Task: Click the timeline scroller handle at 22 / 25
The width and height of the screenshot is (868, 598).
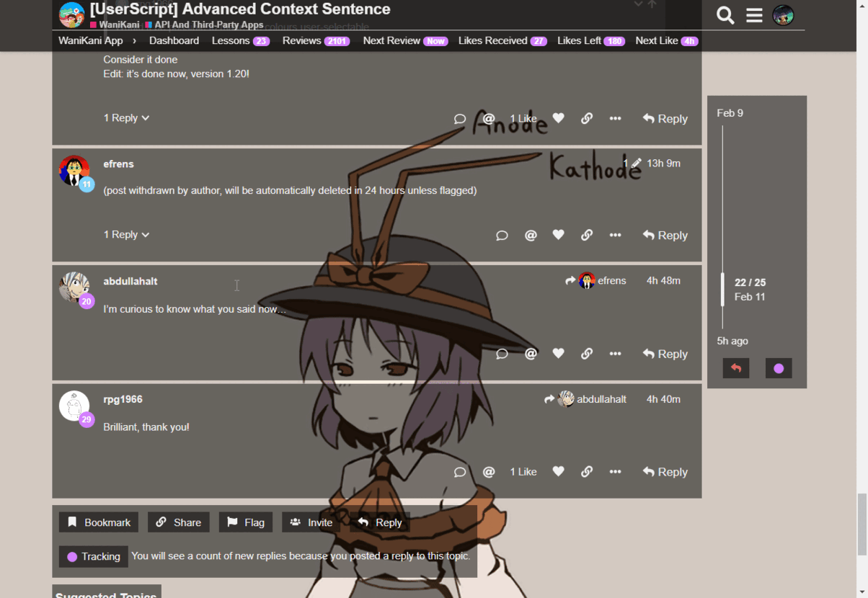Action: [723, 290]
